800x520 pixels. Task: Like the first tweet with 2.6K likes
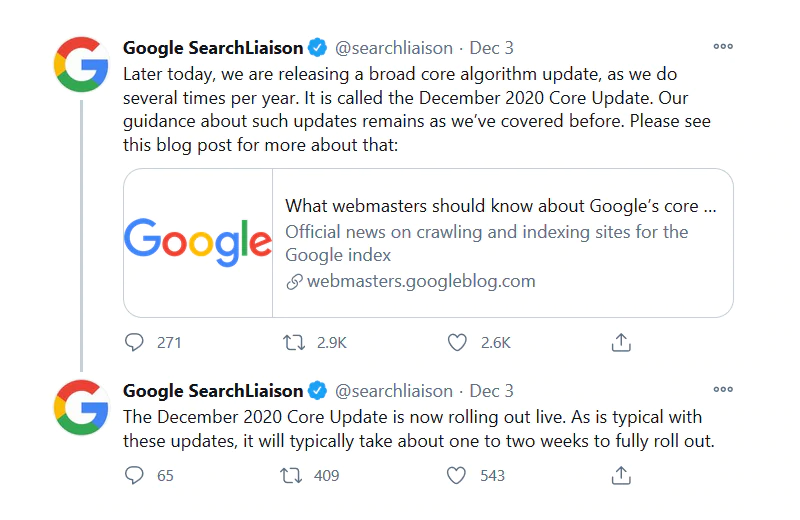click(x=457, y=342)
